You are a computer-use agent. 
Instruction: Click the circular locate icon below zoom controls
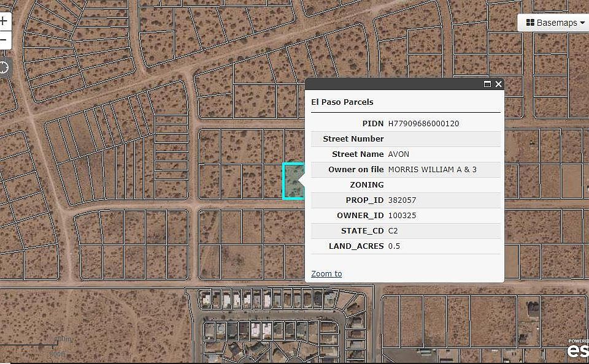pyautogui.click(x=4, y=68)
